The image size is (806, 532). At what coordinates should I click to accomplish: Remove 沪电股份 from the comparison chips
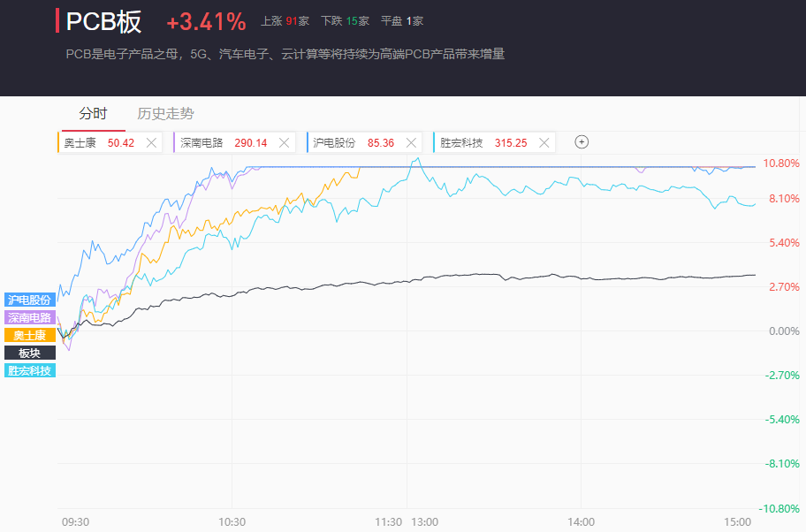pos(411,142)
